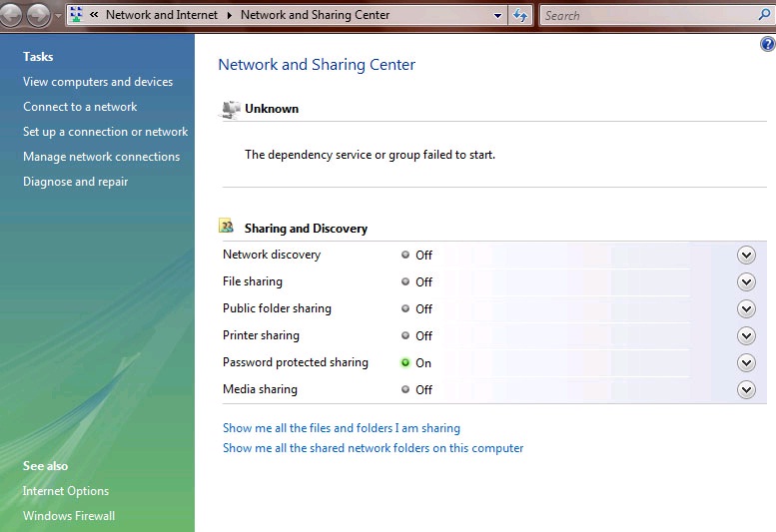Select Network and Sharing Center breadcrumb

315,15
